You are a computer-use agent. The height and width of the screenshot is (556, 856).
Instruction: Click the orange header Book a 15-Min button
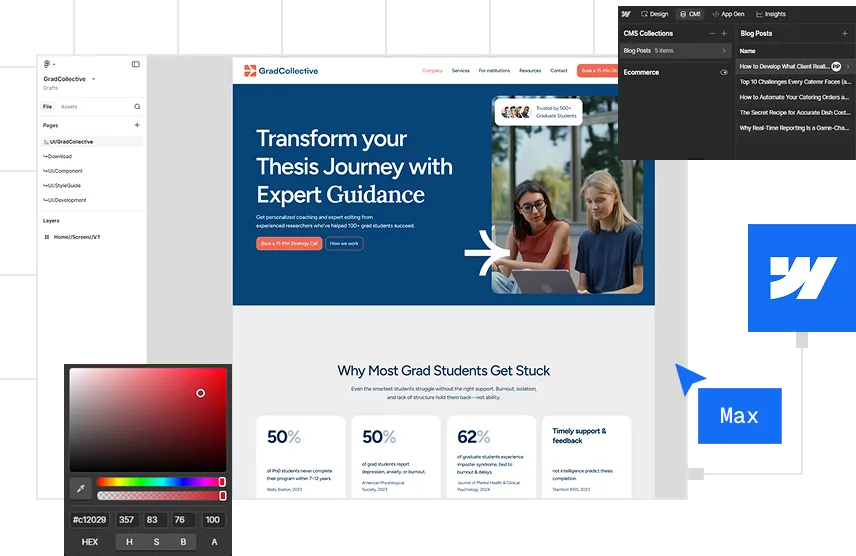597,70
